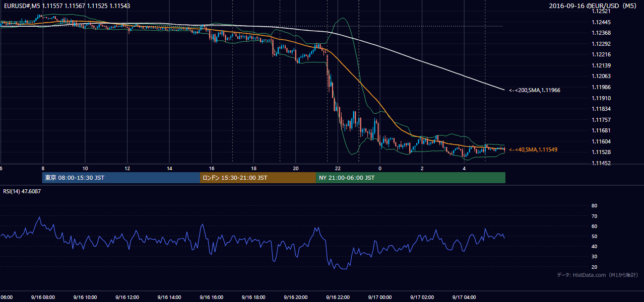Click hour tick 18 under the price chart
644x302 pixels.
[x=254, y=169]
